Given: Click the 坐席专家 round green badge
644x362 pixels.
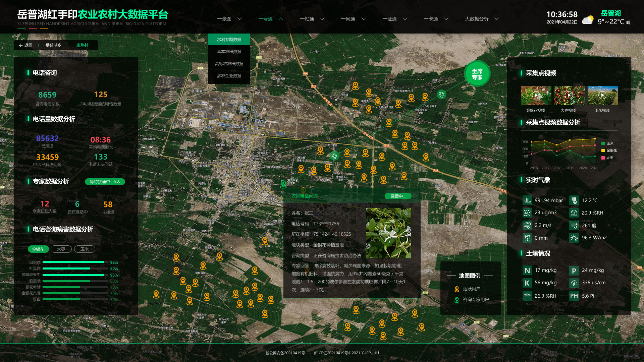Looking at the screenshot, I should tap(477, 74).
